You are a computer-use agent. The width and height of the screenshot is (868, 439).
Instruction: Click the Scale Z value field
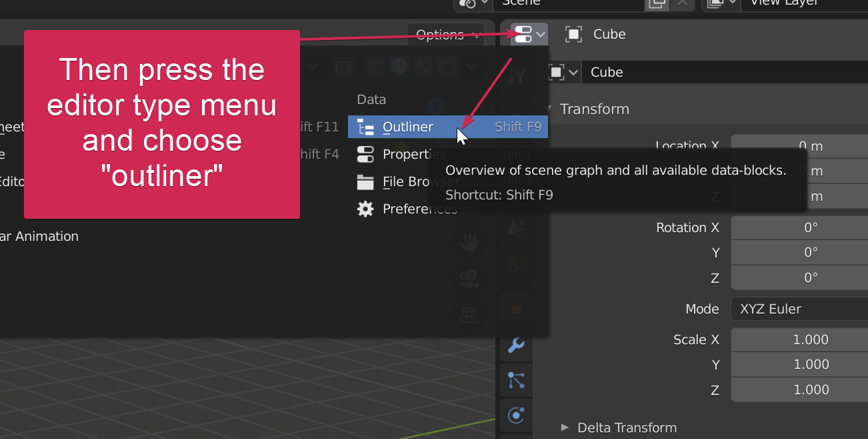[799, 390]
